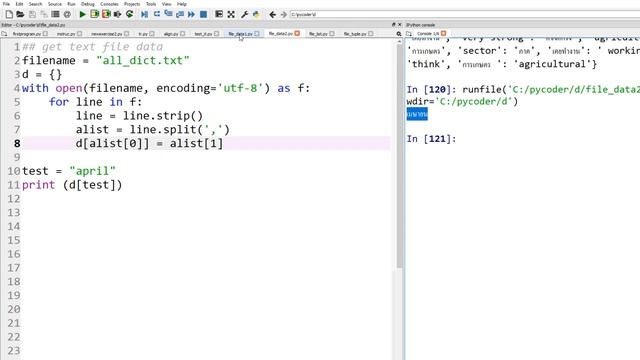
Task: Click the "all_dict.txt" string in line 2
Action: click(x=143, y=60)
